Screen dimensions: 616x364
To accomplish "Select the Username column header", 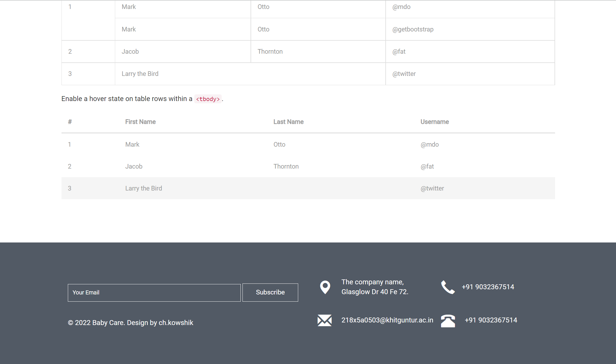I will point(435,122).
